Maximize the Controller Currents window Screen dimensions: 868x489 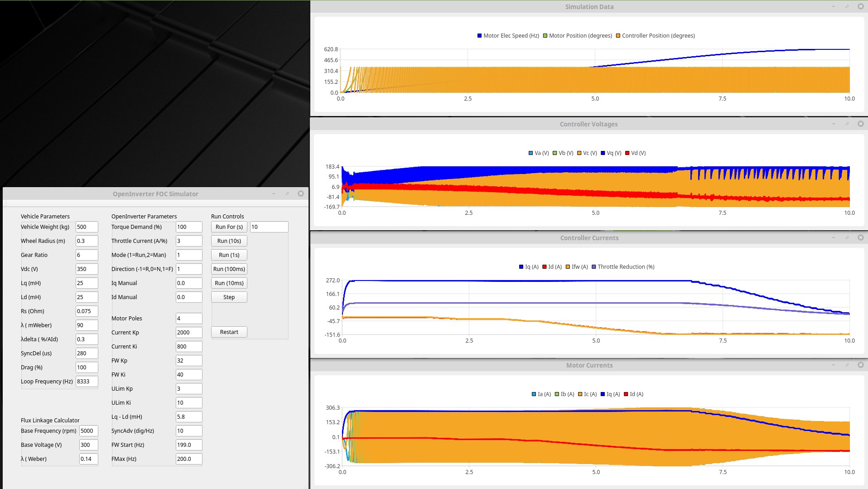tap(847, 237)
